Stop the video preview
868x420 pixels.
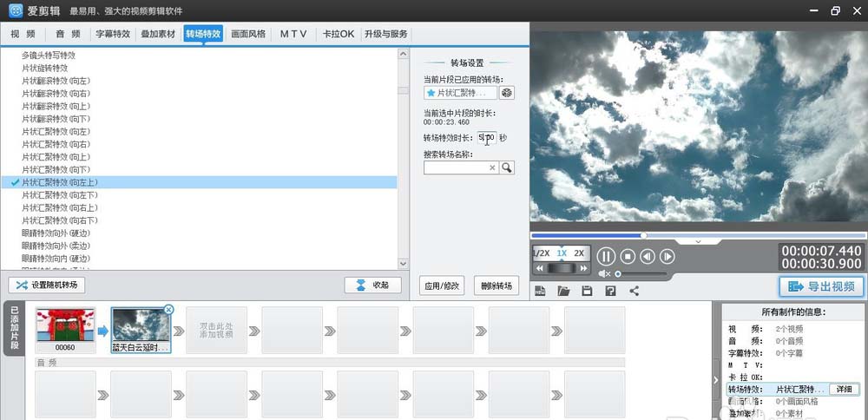click(628, 256)
